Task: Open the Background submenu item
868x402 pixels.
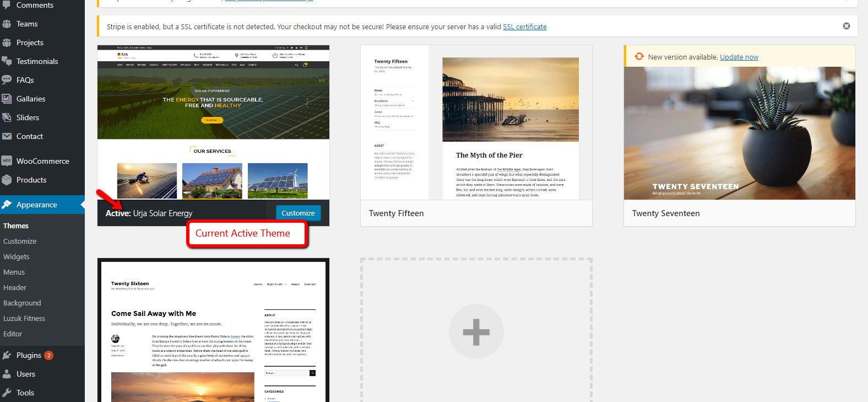Action: [22, 303]
